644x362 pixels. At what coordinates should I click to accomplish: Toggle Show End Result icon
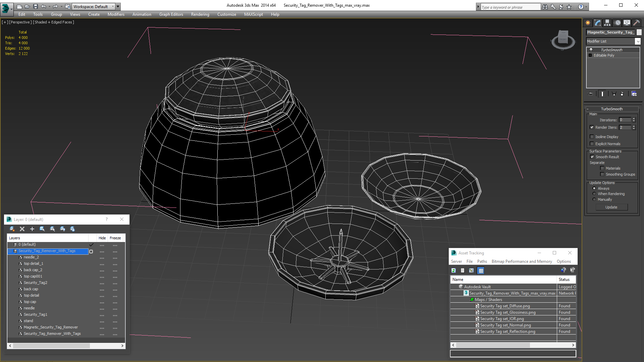pos(602,94)
